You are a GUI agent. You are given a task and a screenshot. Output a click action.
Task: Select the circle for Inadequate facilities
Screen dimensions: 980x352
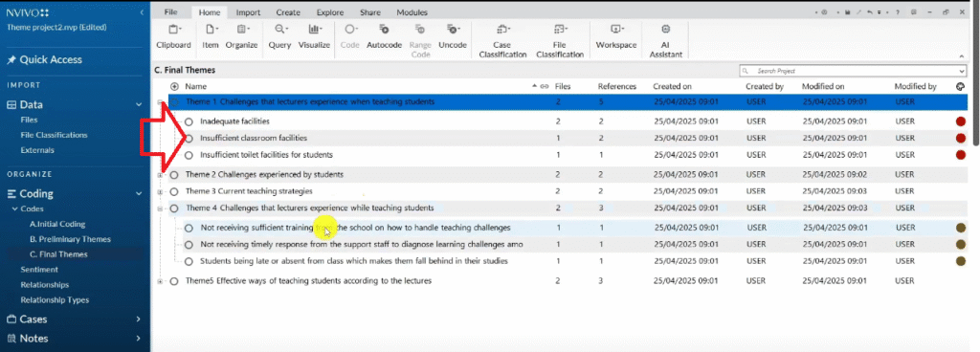189,121
